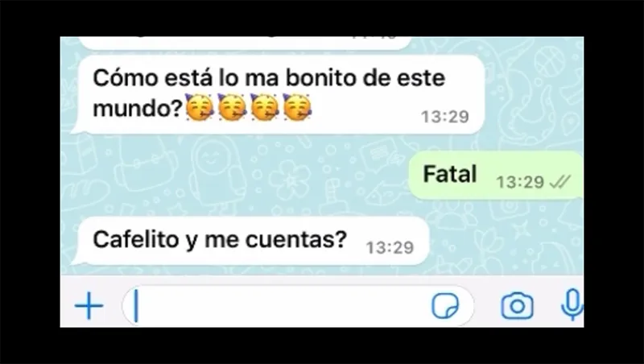Tap the first party face emoji
The height and width of the screenshot is (364, 644).
(x=200, y=107)
